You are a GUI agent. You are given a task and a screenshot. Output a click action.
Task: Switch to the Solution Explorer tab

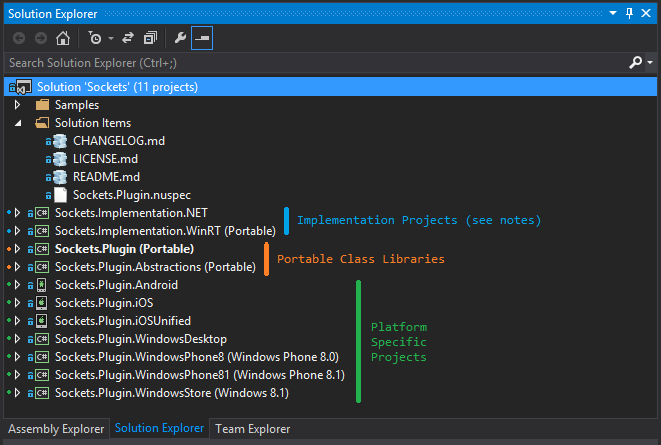(x=159, y=429)
